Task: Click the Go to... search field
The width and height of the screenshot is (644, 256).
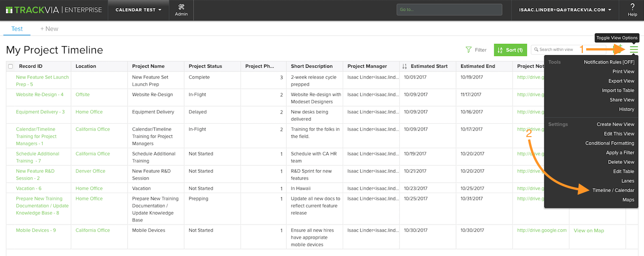Action: click(x=449, y=9)
